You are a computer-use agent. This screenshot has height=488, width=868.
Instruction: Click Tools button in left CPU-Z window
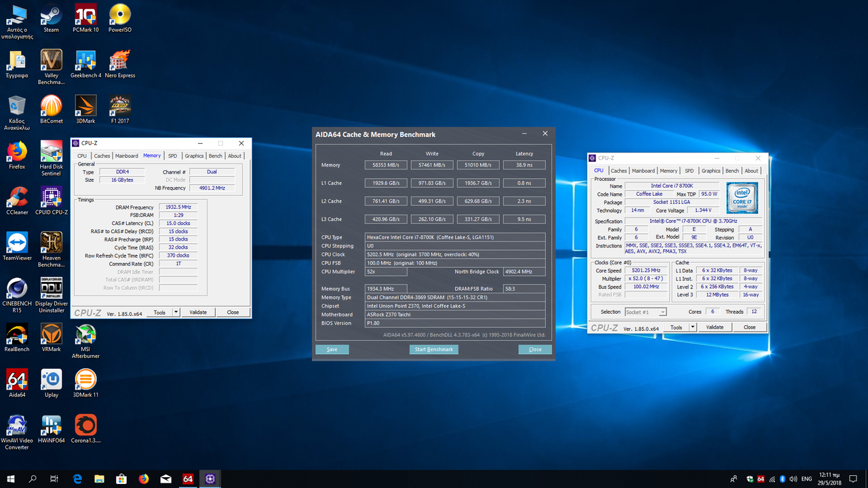tap(159, 312)
